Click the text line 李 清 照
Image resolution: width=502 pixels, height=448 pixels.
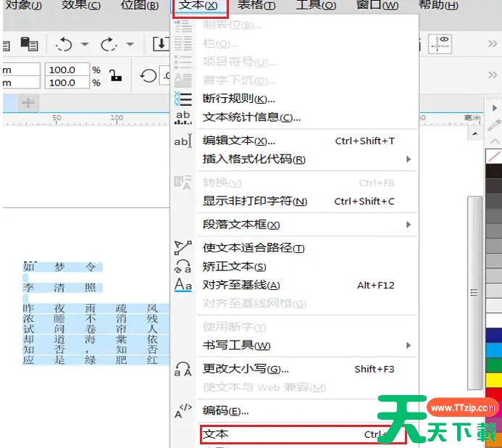click(x=63, y=288)
